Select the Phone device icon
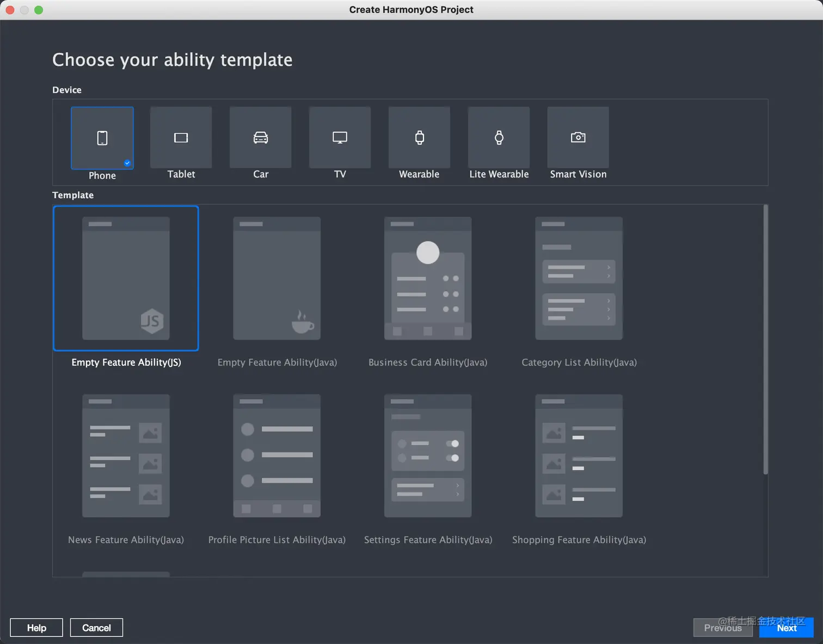 [102, 138]
